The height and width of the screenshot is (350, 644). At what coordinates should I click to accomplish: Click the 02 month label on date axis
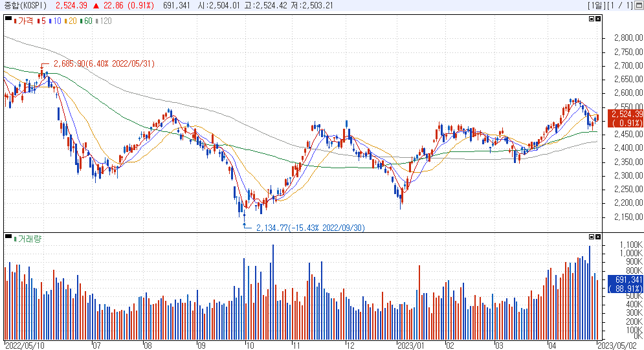(450, 345)
